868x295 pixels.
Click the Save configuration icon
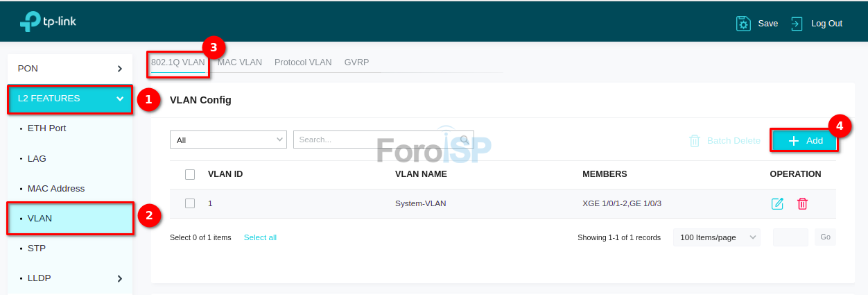pyautogui.click(x=743, y=24)
